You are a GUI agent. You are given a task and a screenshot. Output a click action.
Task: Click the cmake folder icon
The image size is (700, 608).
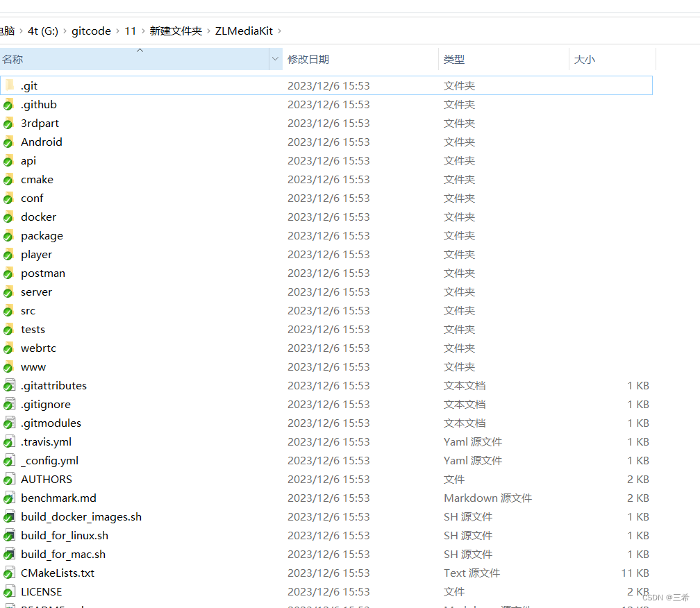9,179
